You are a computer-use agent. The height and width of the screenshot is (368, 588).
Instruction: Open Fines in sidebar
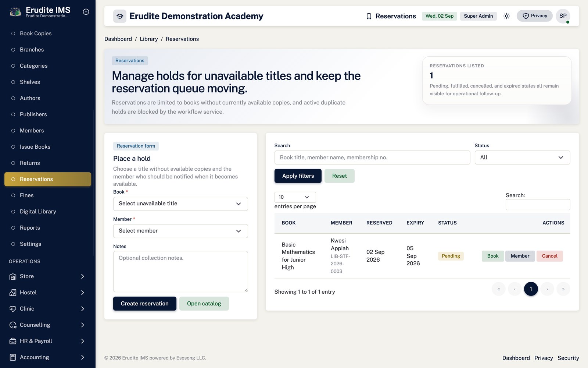pyautogui.click(x=48, y=195)
